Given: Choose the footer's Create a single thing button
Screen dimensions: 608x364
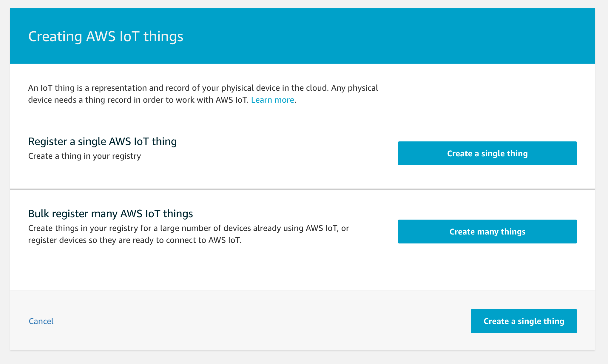Looking at the screenshot, I should [x=524, y=321].
